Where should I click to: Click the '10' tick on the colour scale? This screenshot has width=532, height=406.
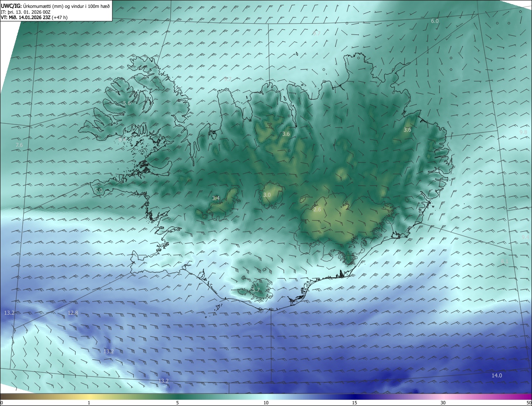point(266,403)
